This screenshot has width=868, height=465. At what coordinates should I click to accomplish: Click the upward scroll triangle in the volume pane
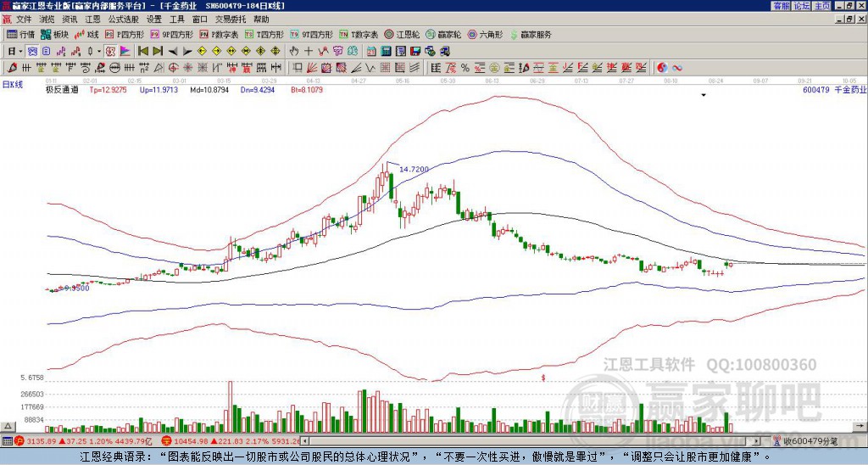click(8, 426)
